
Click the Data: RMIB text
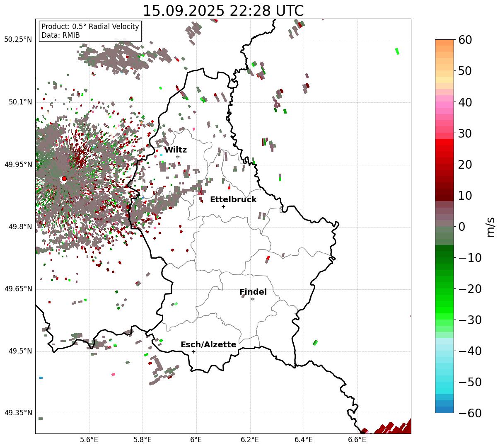click(x=60, y=36)
